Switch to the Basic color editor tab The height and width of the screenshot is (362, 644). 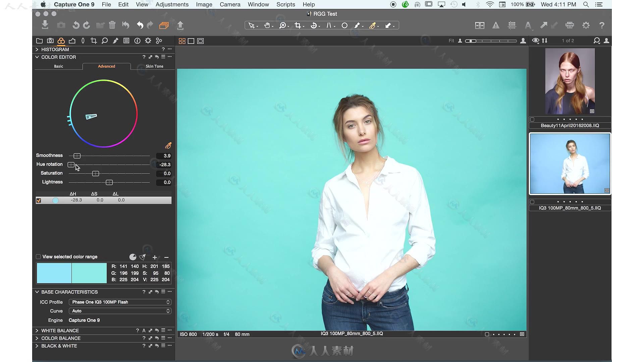pos(59,66)
